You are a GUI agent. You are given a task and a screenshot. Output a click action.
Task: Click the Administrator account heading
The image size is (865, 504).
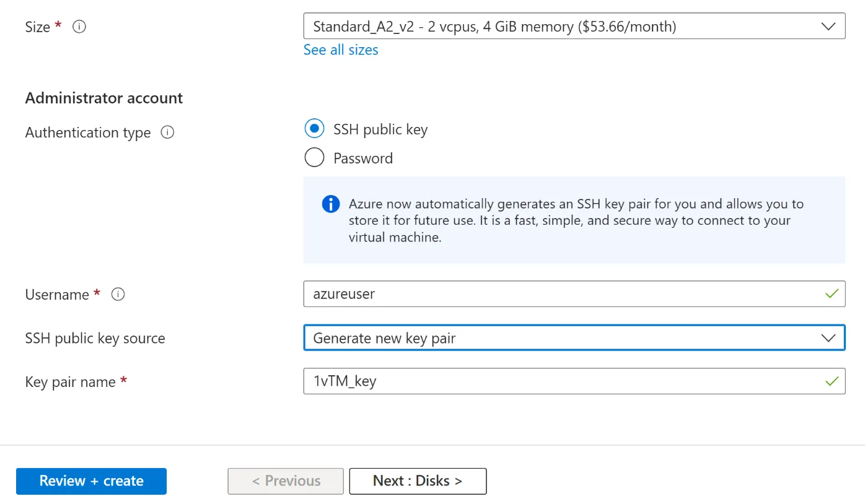[x=104, y=98]
